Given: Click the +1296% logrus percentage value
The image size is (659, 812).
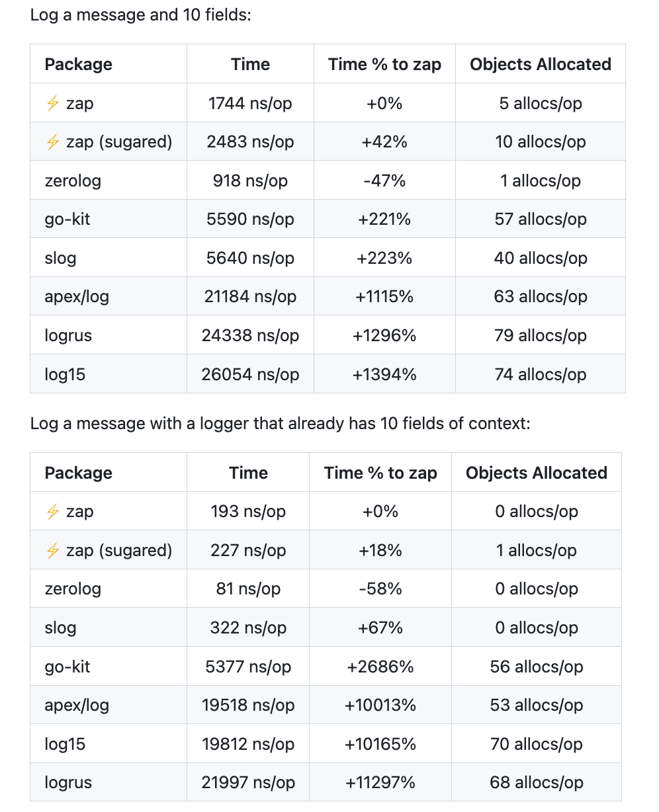Looking at the screenshot, I should [384, 335].
